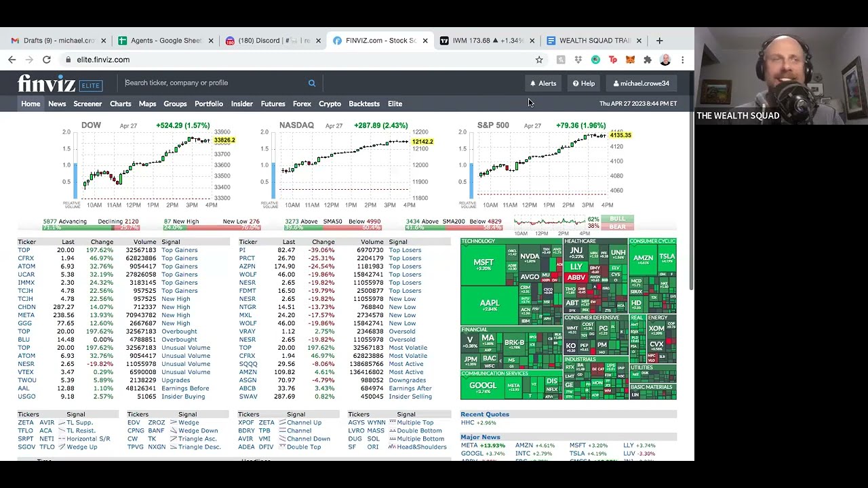This screenshot has height=488, width=868.
Task: Click the BULL sentiment indicator
Action: (617, 219)
